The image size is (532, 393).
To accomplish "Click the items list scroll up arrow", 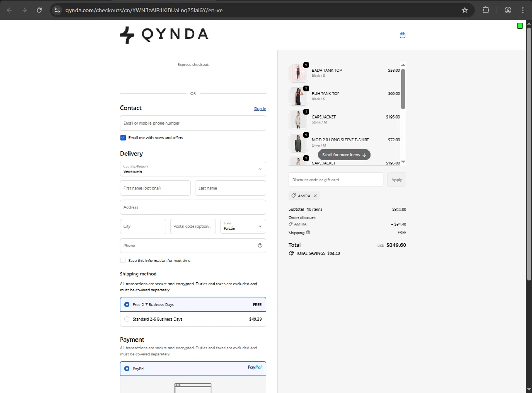I will (x=403, y=65).
